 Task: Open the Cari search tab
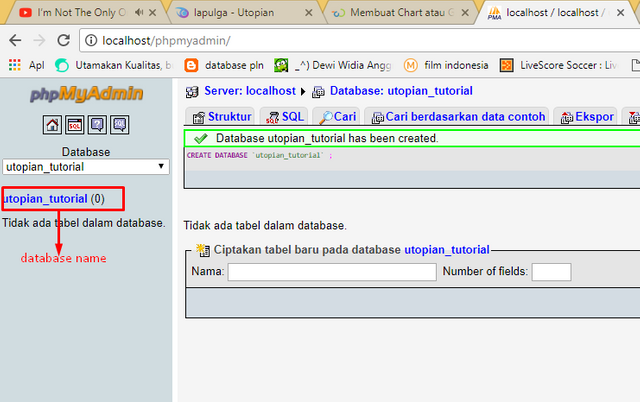coord(337,117)
